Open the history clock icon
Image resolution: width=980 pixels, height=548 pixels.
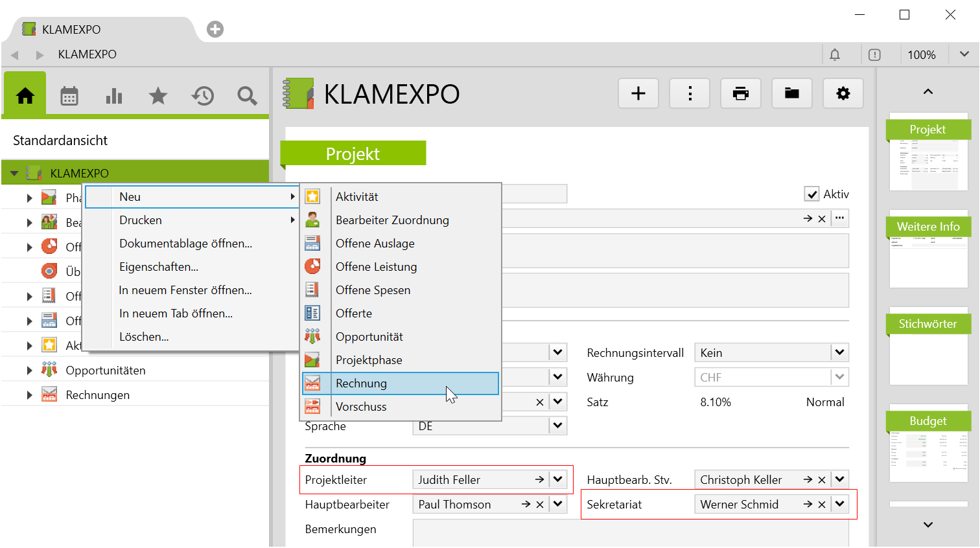(202, 96)
